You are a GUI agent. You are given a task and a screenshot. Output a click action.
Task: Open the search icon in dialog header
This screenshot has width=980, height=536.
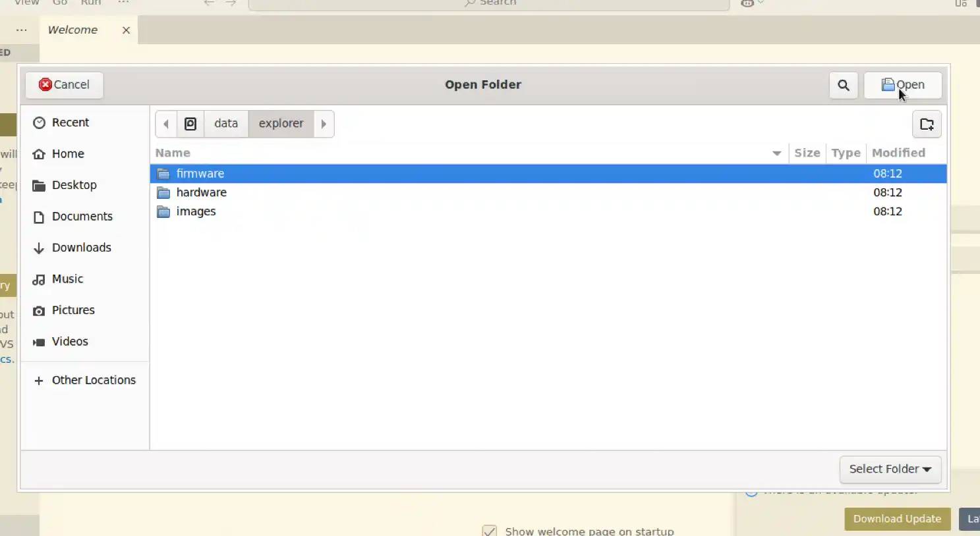click(844, 85)
